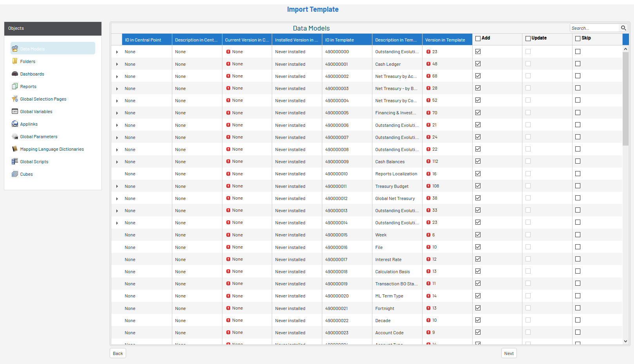Click the search magnifier icon

tap(623, 28)
